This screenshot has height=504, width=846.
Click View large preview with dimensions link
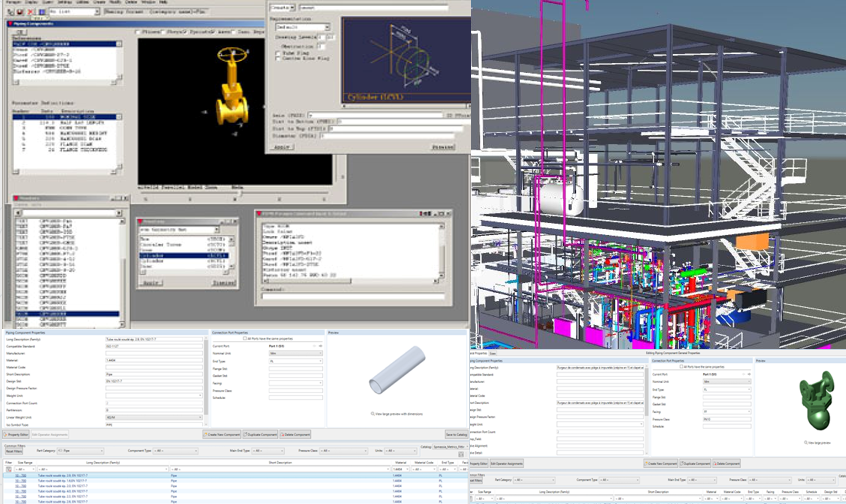[x=397, y=412]
